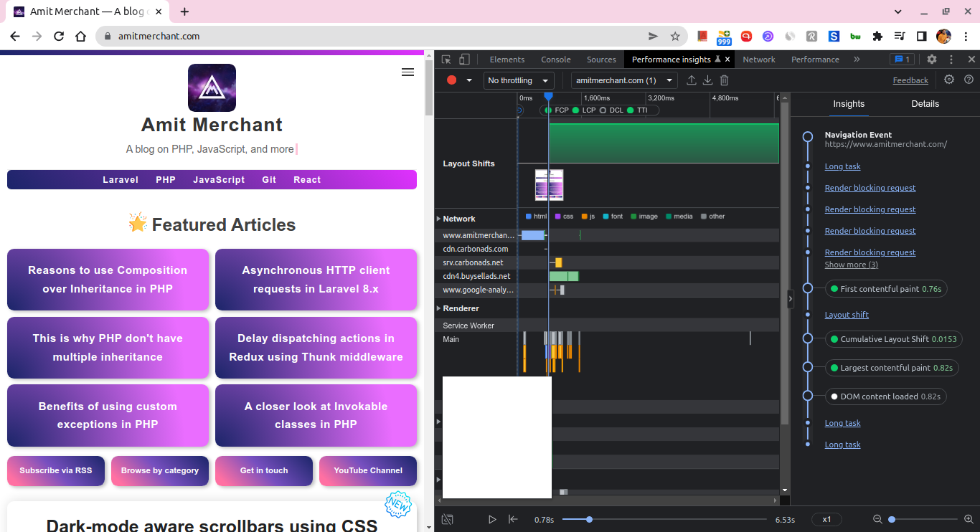Start recording with the red record button
Screen dimensions: 980x532
click(451, 80)
